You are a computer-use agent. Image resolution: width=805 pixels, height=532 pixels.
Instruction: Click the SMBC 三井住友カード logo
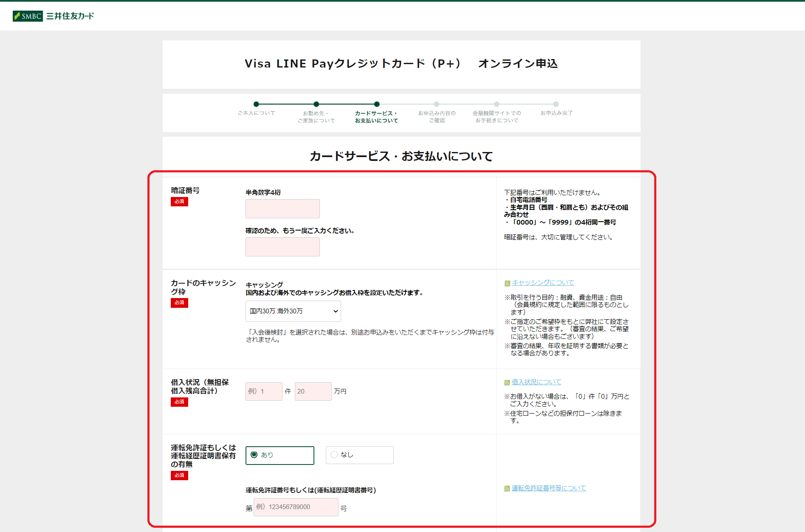pyautogui.click(x=54, y=16)
